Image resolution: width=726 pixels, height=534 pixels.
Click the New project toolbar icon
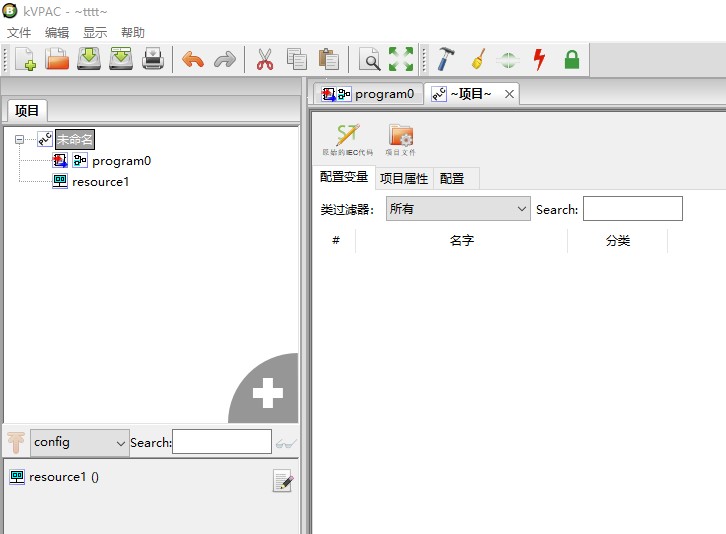coord(25,60)
